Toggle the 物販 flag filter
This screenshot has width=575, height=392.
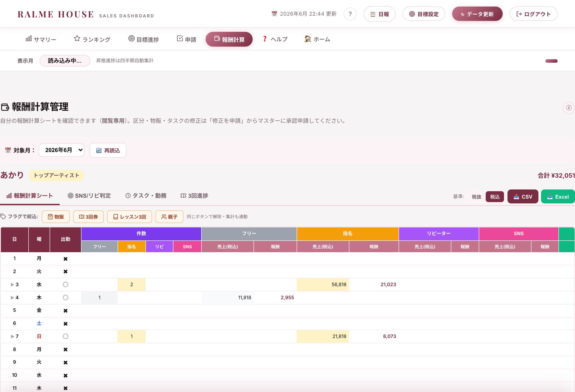56,217
